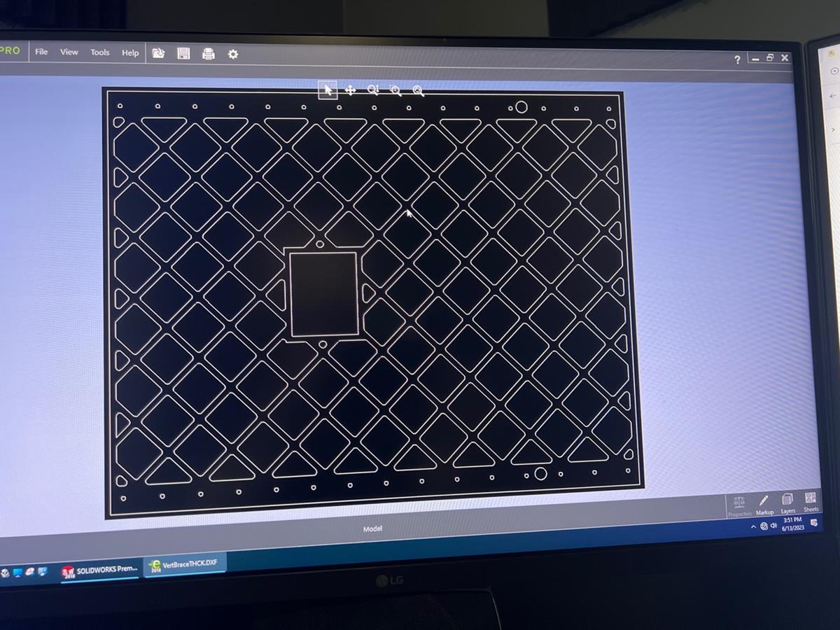Show hidden system tray icons chevron
Screen dimensions: 840x630
pyautogui.click(x=753, y=526)
